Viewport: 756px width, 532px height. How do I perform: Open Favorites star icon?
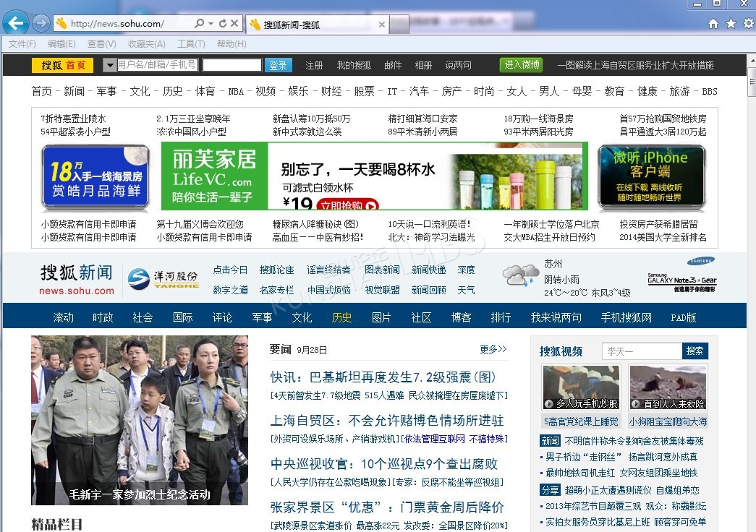tap(731, 24)
